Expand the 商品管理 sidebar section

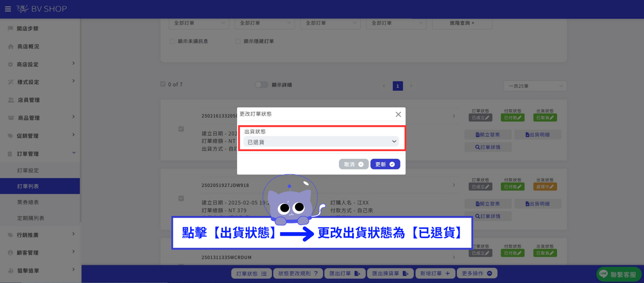click(x=40, y=118)
